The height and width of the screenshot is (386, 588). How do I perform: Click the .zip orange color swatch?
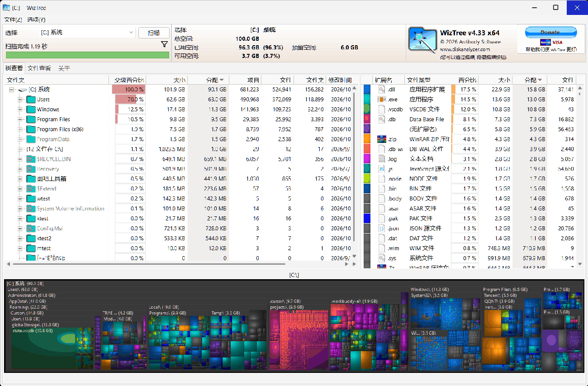click(367, 139)
